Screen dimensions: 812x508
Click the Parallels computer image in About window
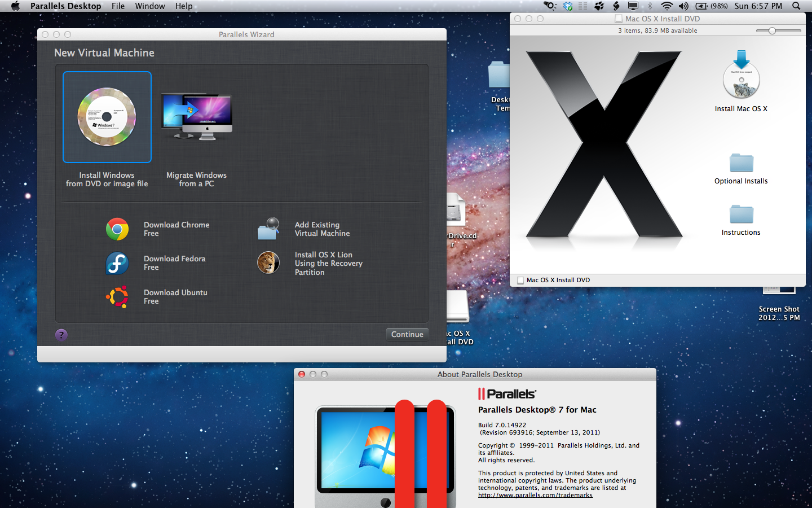click(386, 454)
